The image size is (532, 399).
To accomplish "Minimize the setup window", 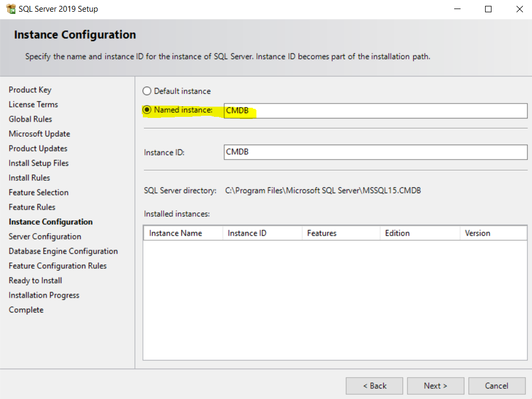I will click(457, 9).
